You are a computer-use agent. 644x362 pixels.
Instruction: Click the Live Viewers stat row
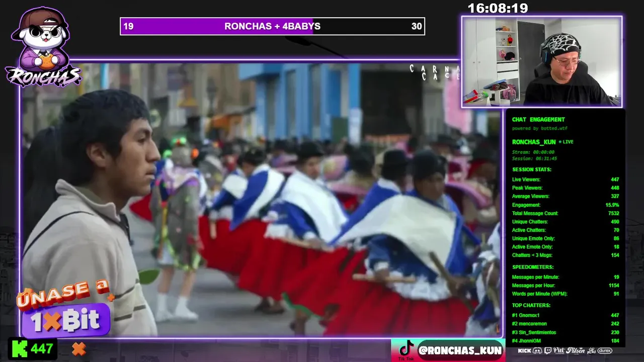(566, 179)
